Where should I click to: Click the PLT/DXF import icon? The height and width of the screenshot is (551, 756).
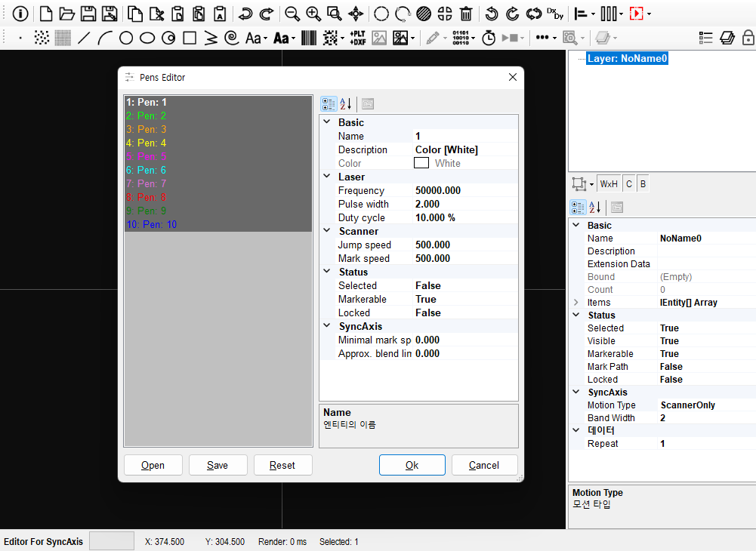358,38
